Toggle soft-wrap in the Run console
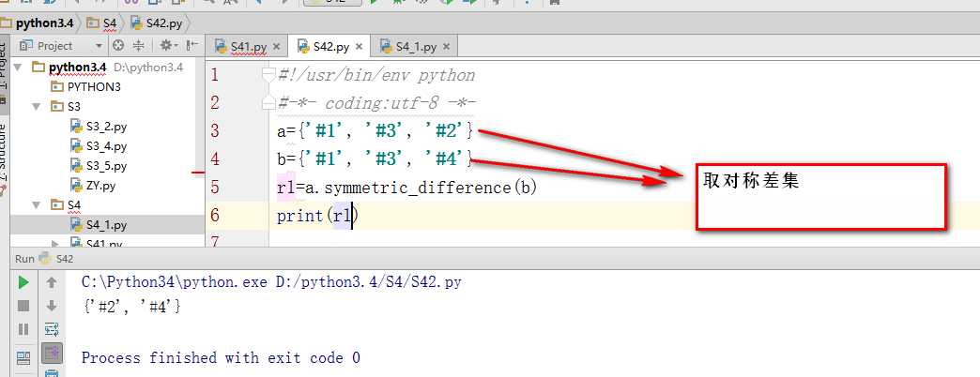Screen dimensions: 980x377 [52, 329]
